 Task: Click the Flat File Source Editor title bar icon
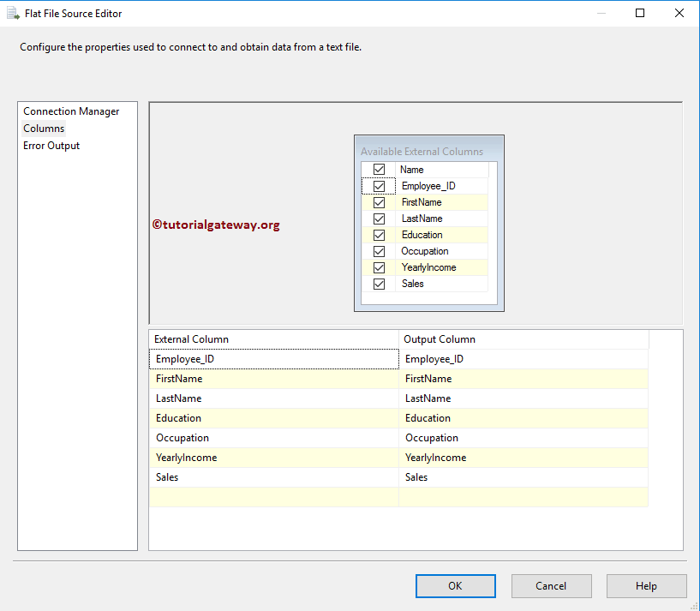click(12, 13)
